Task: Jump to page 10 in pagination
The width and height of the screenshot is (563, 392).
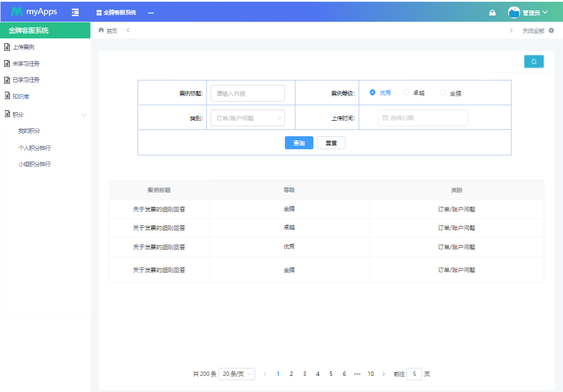Action: 370,374
